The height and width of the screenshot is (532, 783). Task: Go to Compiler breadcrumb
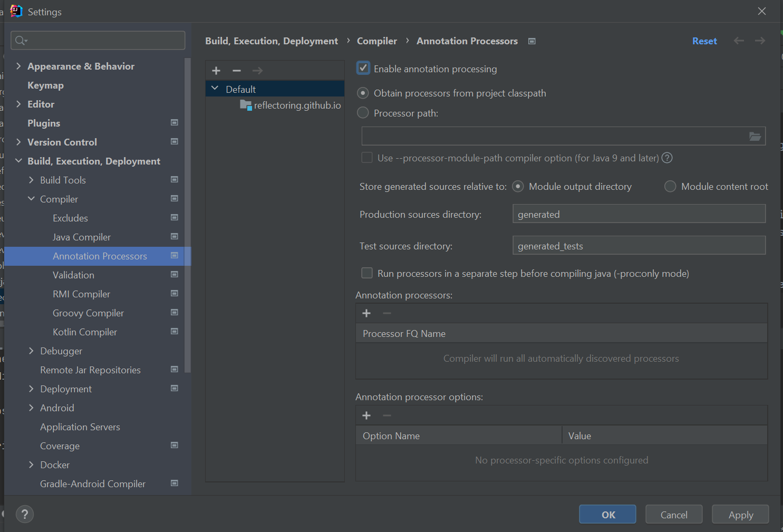pyautogui.click(x=377, y=41)
